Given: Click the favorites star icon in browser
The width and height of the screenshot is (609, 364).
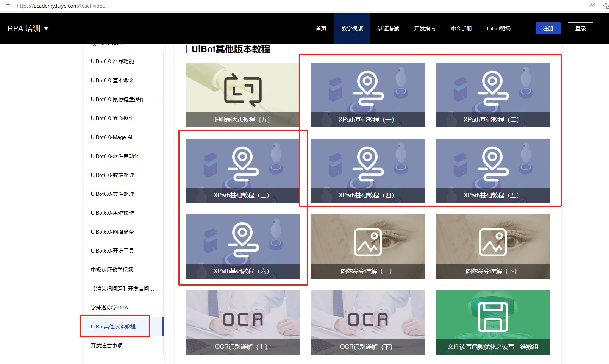Looking at the screenshot, I should pyautogui.click(x=606, y=6).
